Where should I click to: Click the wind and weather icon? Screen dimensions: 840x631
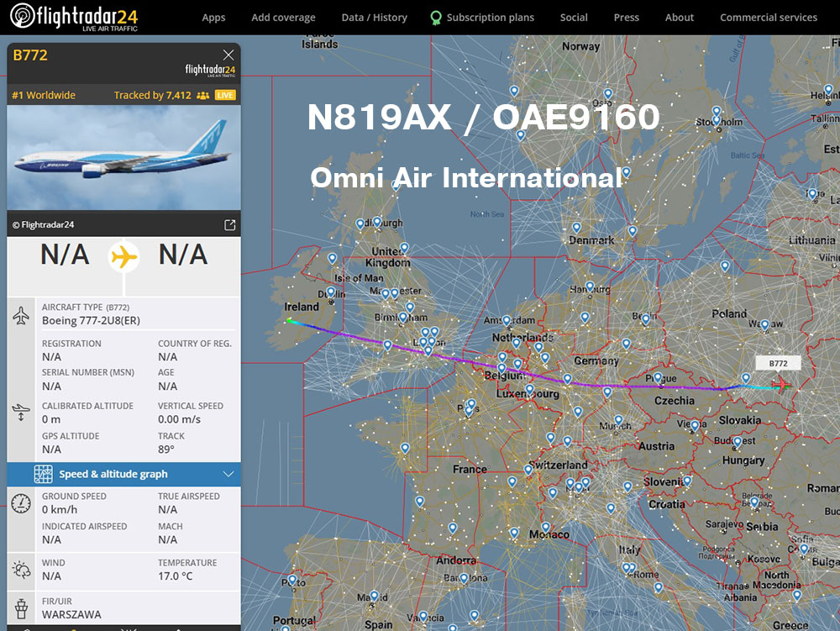pyautogui.click(x=21, y=570)
